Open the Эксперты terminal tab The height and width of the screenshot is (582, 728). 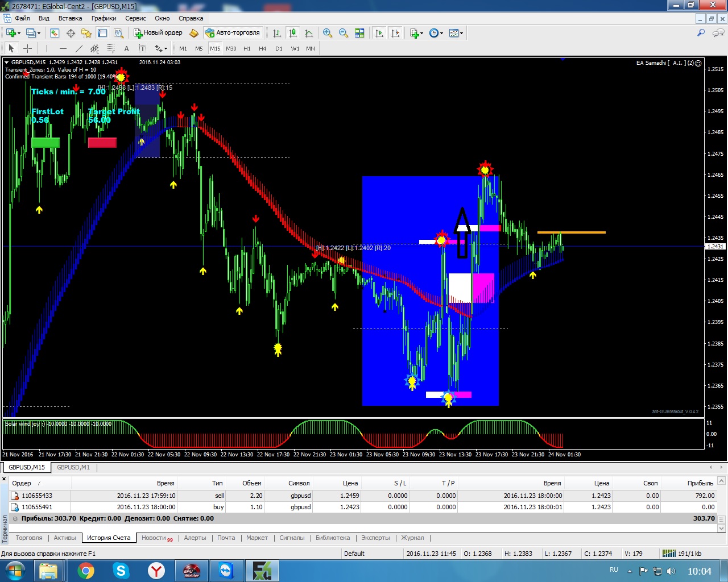coord(375,538)
